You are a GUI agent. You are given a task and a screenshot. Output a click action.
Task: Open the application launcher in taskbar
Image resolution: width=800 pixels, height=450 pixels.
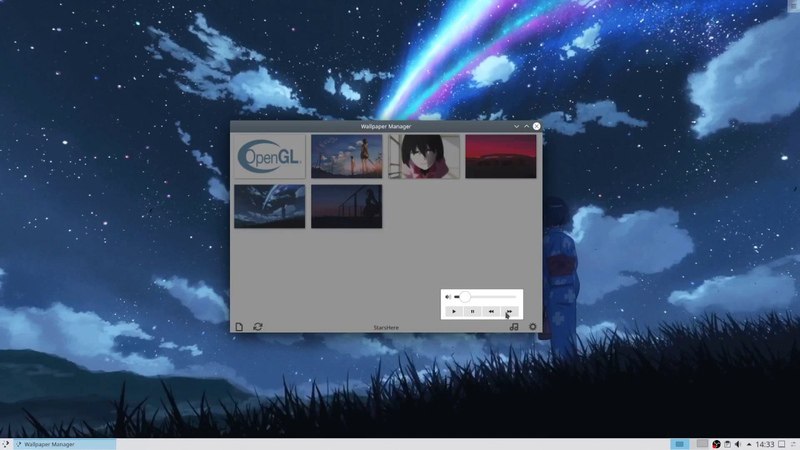coord(5,444)
